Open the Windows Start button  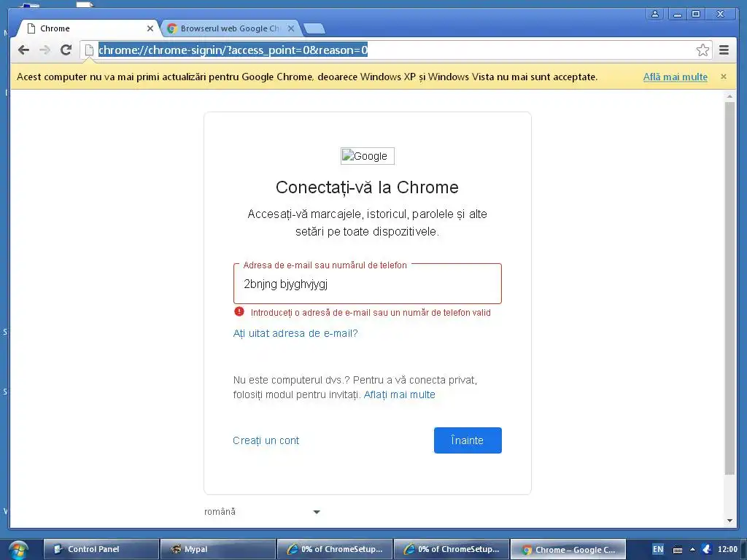[18, 550]
